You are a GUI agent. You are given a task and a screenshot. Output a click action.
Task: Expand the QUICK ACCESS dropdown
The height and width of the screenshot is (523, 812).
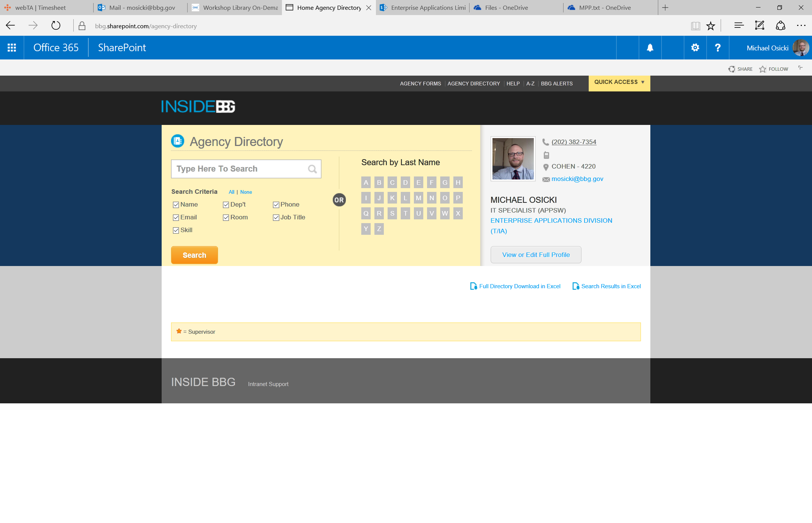click(619, 83)
